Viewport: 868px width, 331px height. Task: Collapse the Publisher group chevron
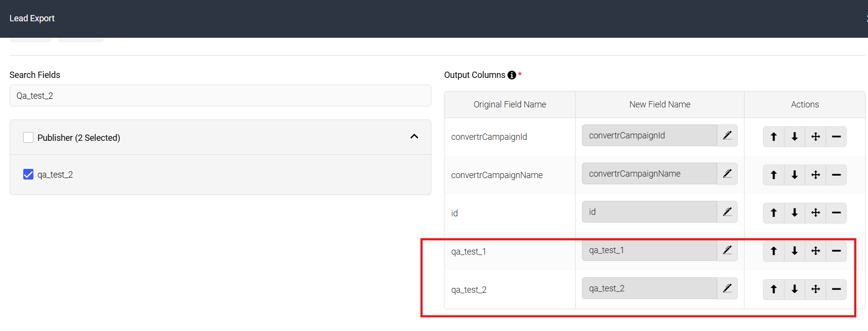click(x=414, y=136)
